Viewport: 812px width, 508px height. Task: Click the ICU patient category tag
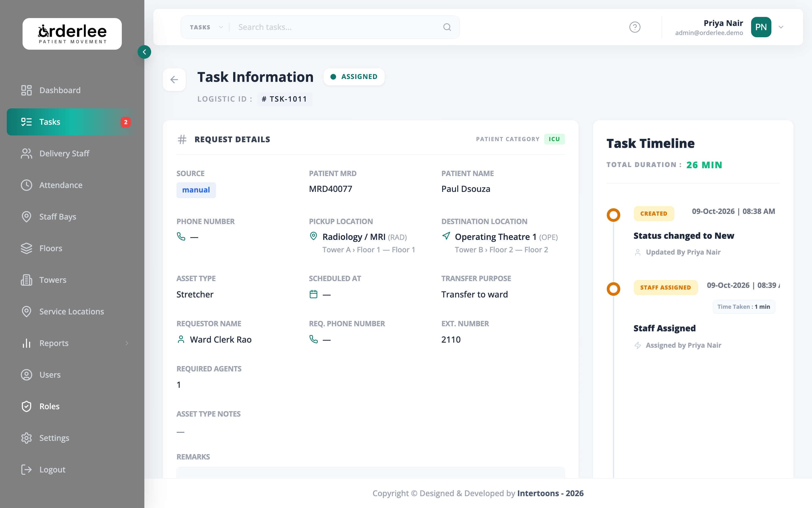(x=554, y=139)
